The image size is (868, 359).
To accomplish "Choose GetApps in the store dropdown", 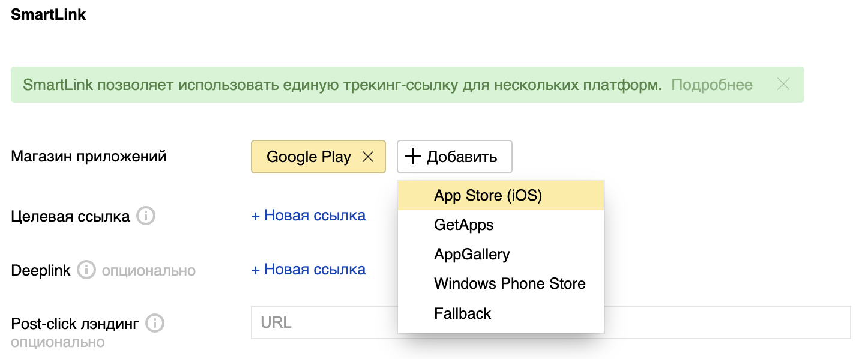I will [x=463, y=225].
